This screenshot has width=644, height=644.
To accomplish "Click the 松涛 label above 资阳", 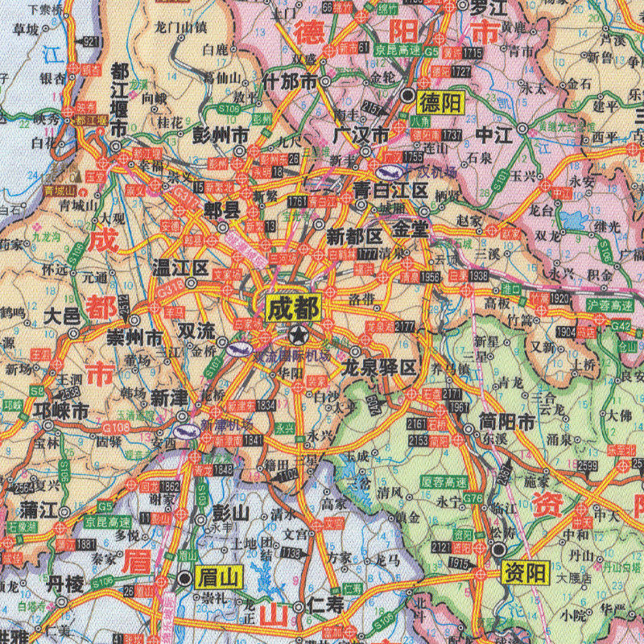I will point(502,534).
